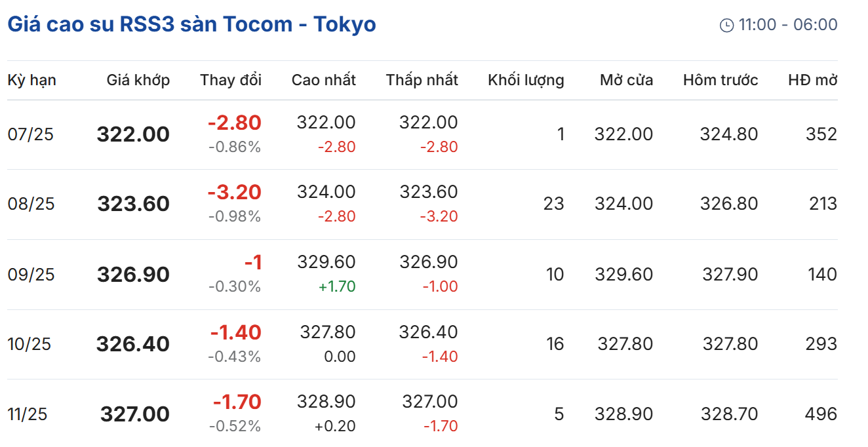Open the Giá cao su RSS3 Tocom title
Screen dimensions: 868x447
pyautogui.click(x=191, y=25)
